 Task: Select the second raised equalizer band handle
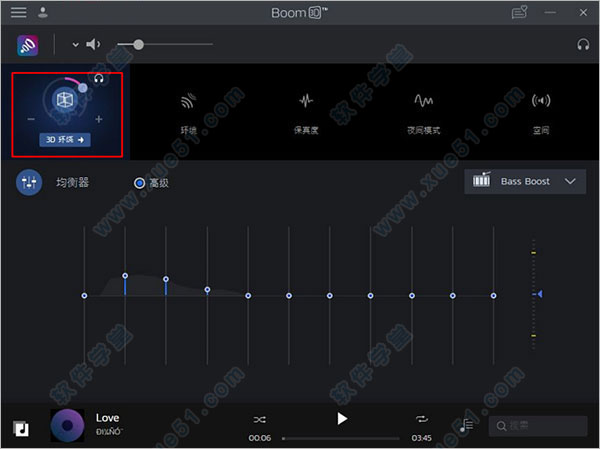pos(125,276)
